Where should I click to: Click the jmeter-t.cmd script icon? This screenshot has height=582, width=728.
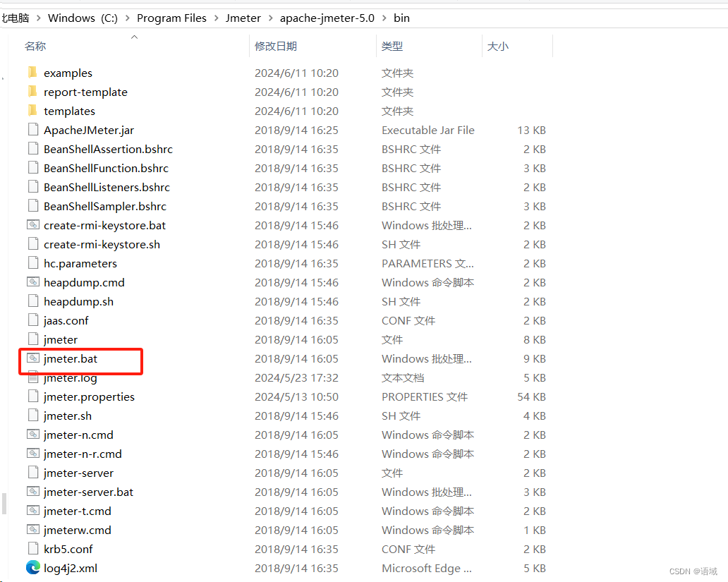(33, 511)
